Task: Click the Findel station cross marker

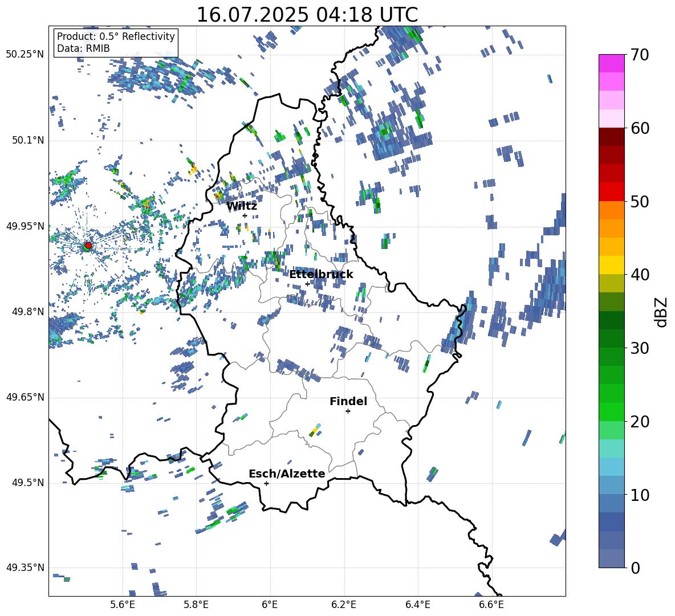Action: pyautogui.click(x=348, y=411)
